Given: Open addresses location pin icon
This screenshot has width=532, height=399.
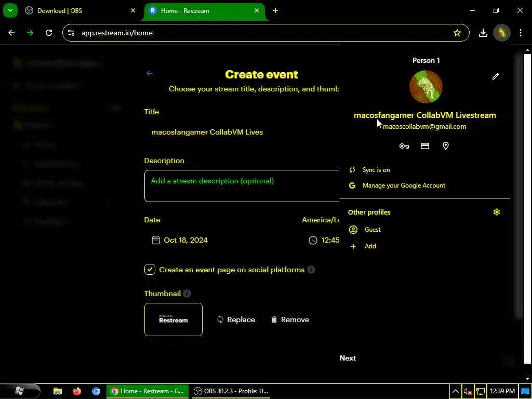Looking at the screenshot, I should [445, 146].
